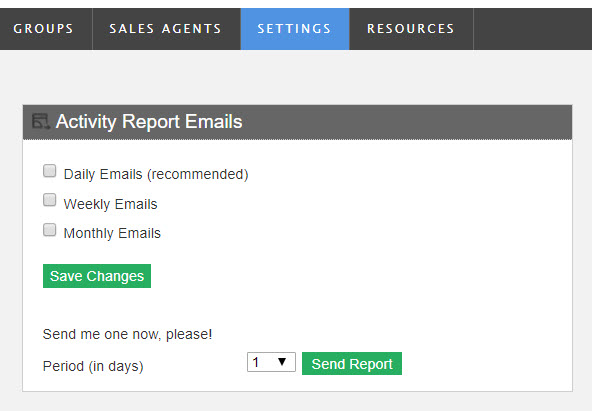Open the Period in days dropdown
Viewport: 592px width, 411px height.
pos(271,362)
